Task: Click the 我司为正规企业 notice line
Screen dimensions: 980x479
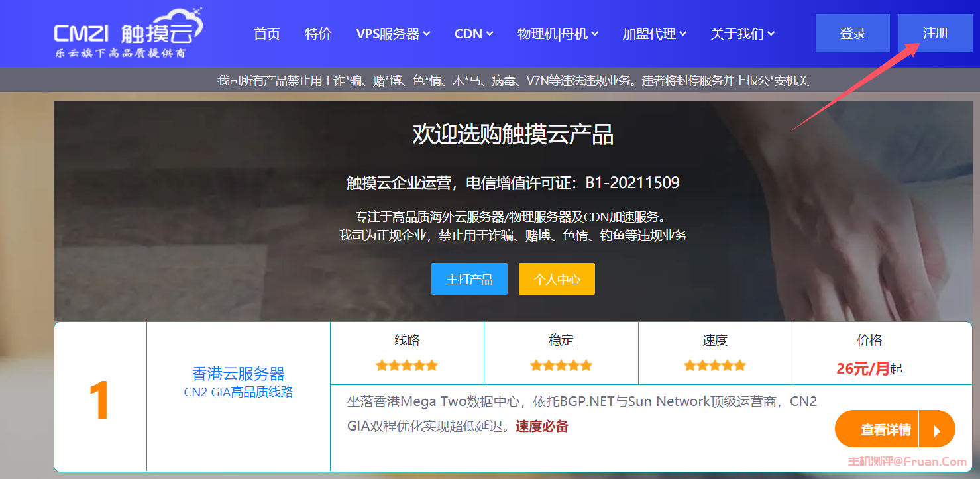Action: coord(513,235)
